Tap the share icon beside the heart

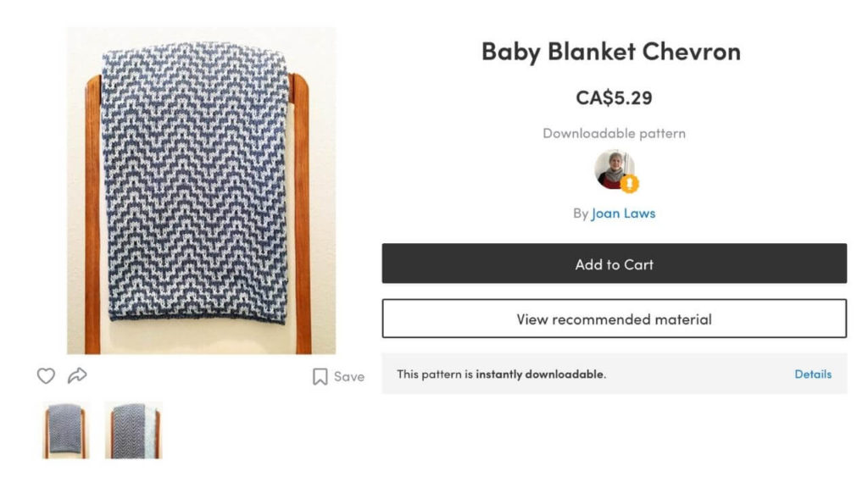79,376
